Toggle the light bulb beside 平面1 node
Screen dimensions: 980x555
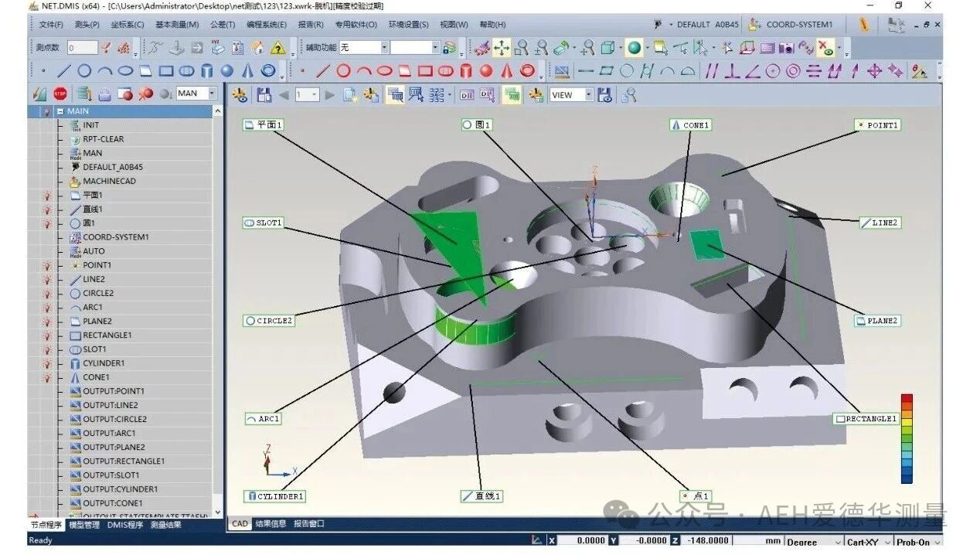point(47,196)
